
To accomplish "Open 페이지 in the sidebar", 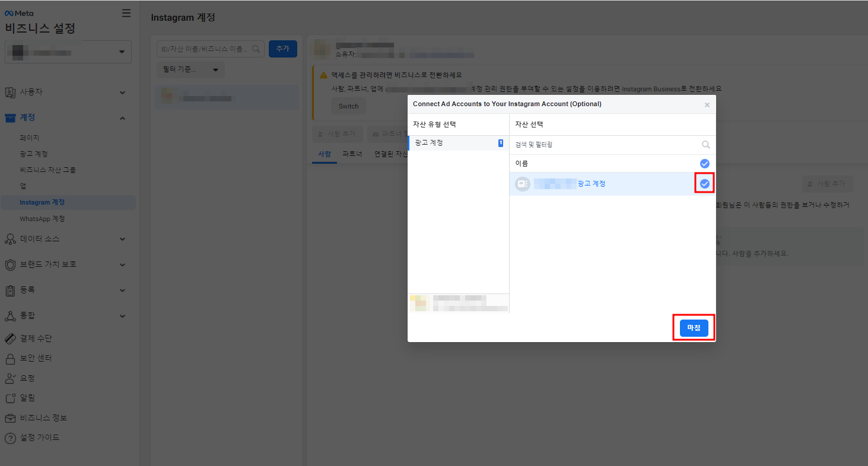I will 29,138.
